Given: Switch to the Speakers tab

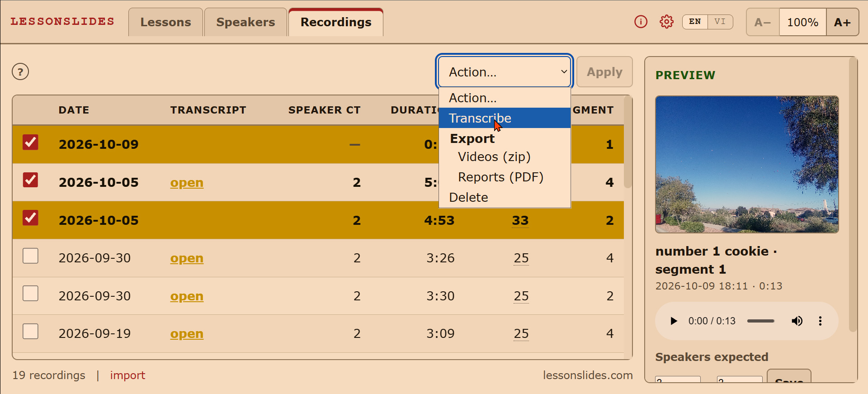Looking at the screenshot, I should 245,22.
